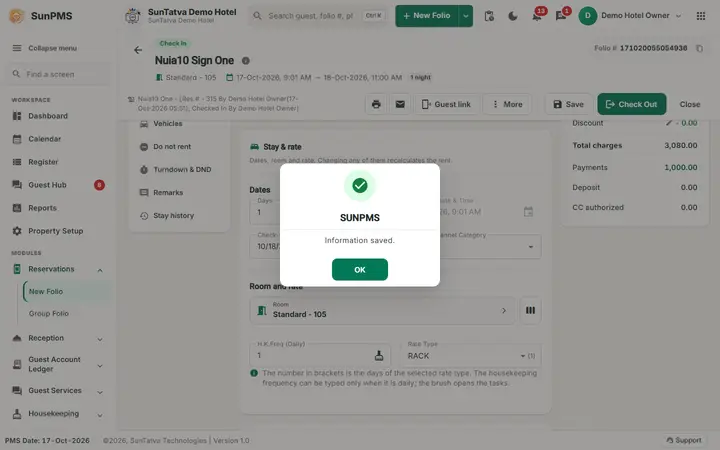Screen dimensions: 720x450
Task: Click the Check Out button
Action: click(x=631, y=104)
